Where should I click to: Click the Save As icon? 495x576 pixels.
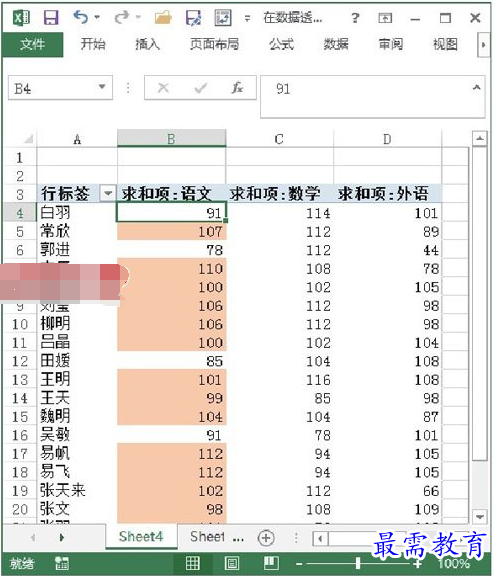tap(193, 17)
